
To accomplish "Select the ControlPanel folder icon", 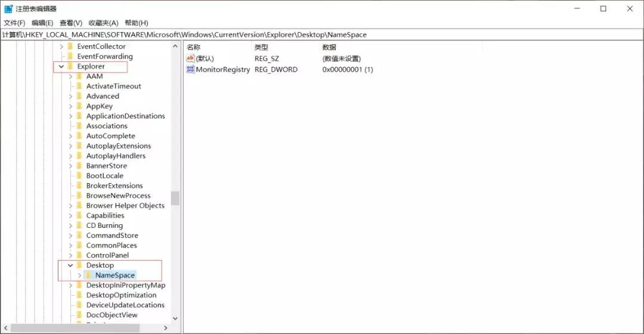I will [x=79, y=255].
